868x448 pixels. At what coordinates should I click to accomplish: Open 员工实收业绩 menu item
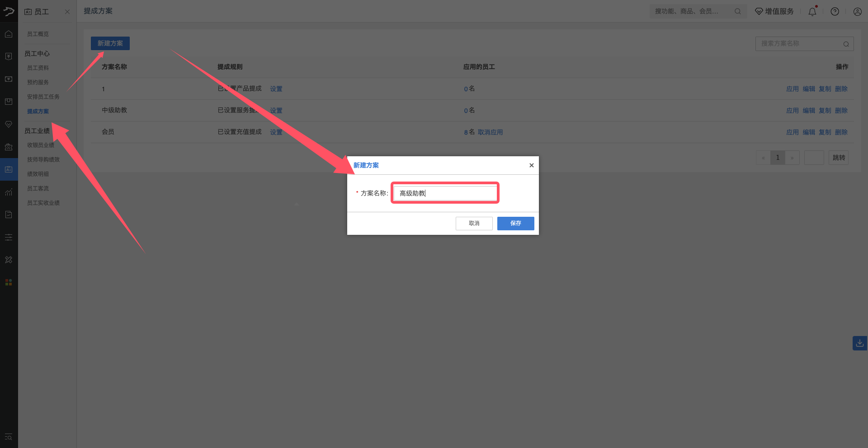tap(43, 203)
